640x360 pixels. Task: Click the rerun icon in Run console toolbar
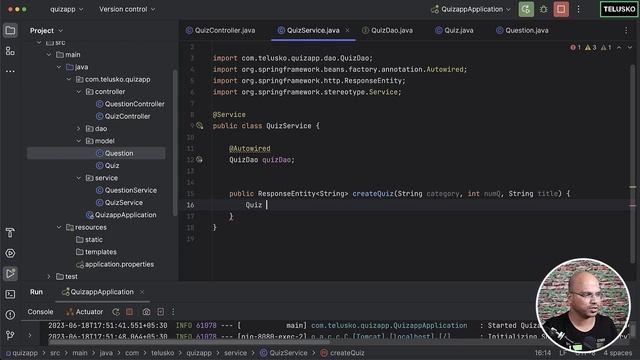point(116,312)
